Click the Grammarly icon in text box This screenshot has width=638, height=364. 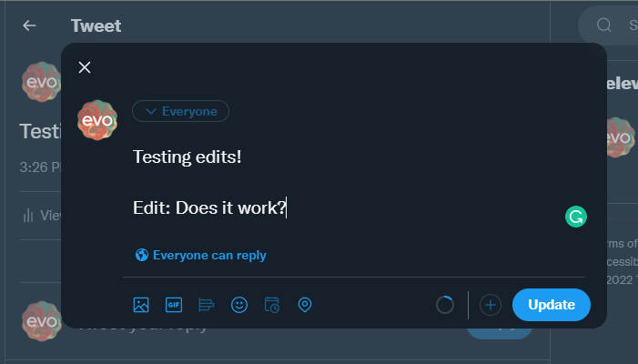(x=575, y=217)
